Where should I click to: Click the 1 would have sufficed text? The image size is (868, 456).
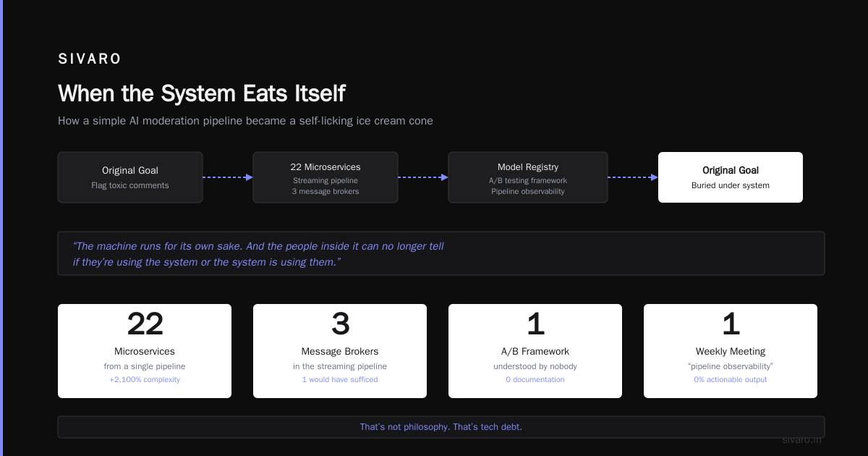pyautogui.click(x=340, y=379)
